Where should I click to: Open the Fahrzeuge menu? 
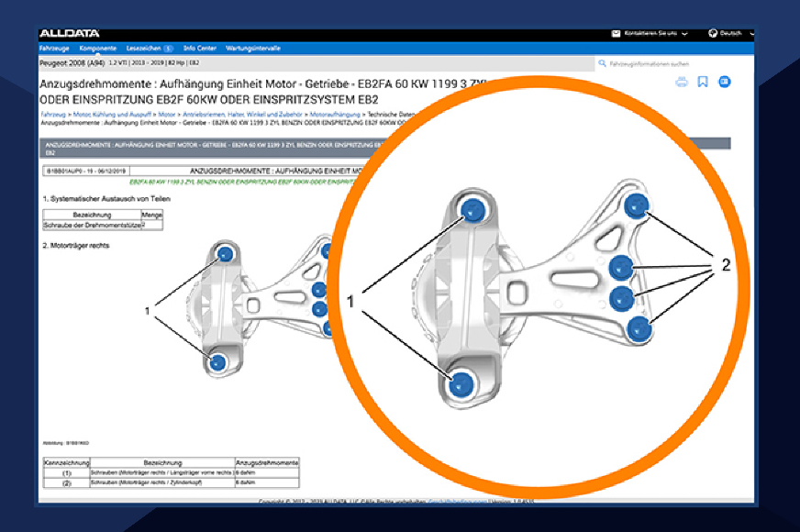click(x=54, y=49)
